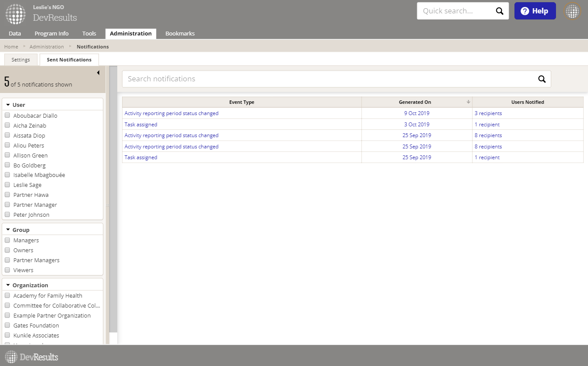Check the Example Partner Organization checkbox

click(x=7, y=315)
